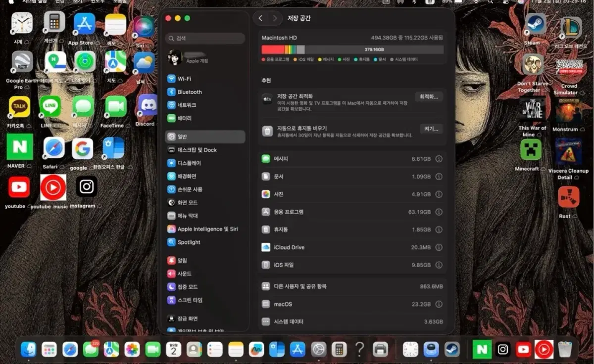Select 배터리 in the sidebar

click(x=205, y=118)
